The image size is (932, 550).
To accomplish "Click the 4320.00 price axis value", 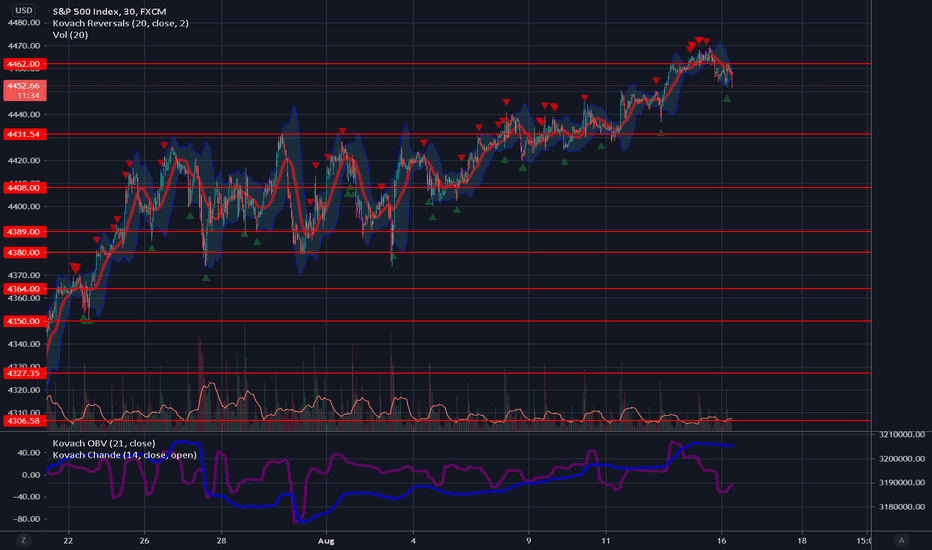I will tap(24, 390).
